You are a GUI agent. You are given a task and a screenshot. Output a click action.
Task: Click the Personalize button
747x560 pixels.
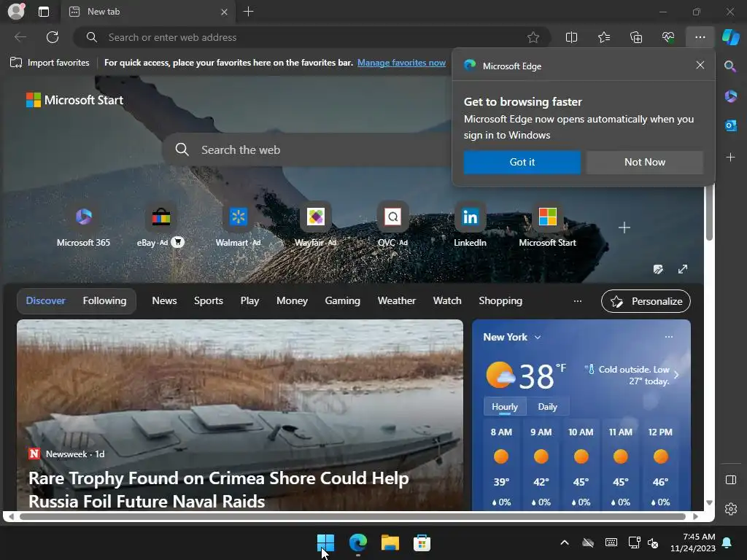(x=646, y=301)
